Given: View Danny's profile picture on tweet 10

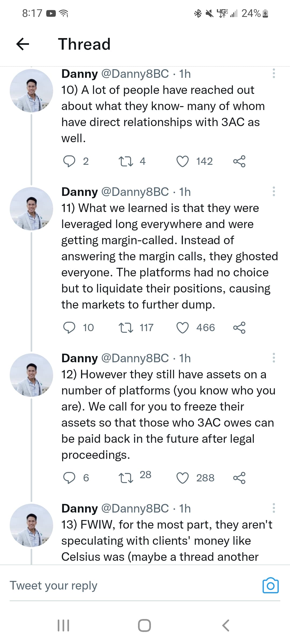Looking at the screenshot, I should point(31,90).
